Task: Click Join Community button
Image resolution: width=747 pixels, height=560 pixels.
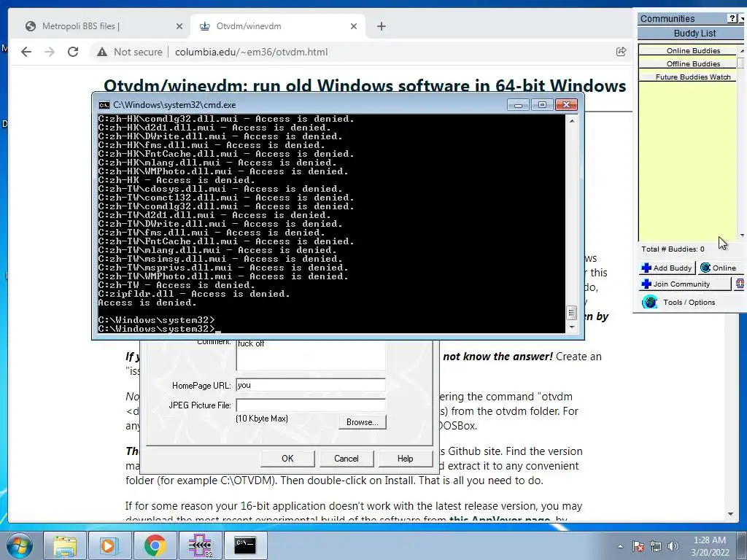Action: pos(684,284)
